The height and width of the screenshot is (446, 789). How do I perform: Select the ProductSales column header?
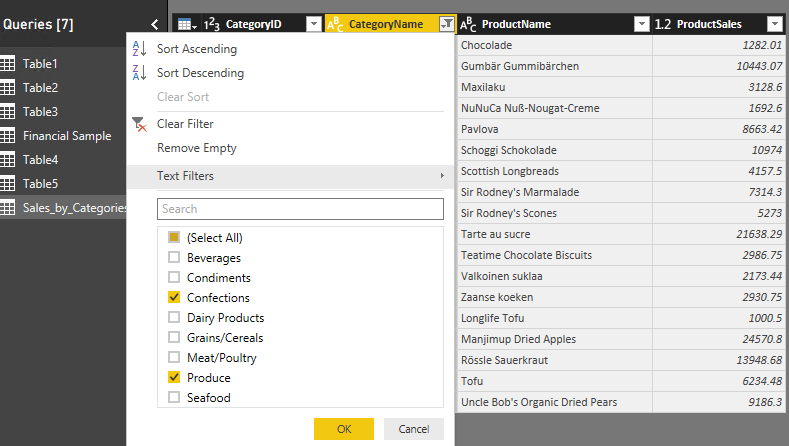tap(709, 24)
